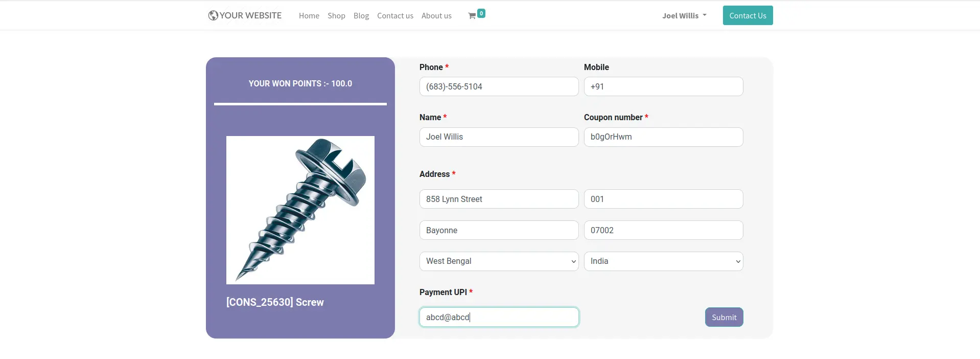Open the Blog menu link
Screen dimensions: 980x359
361,16
